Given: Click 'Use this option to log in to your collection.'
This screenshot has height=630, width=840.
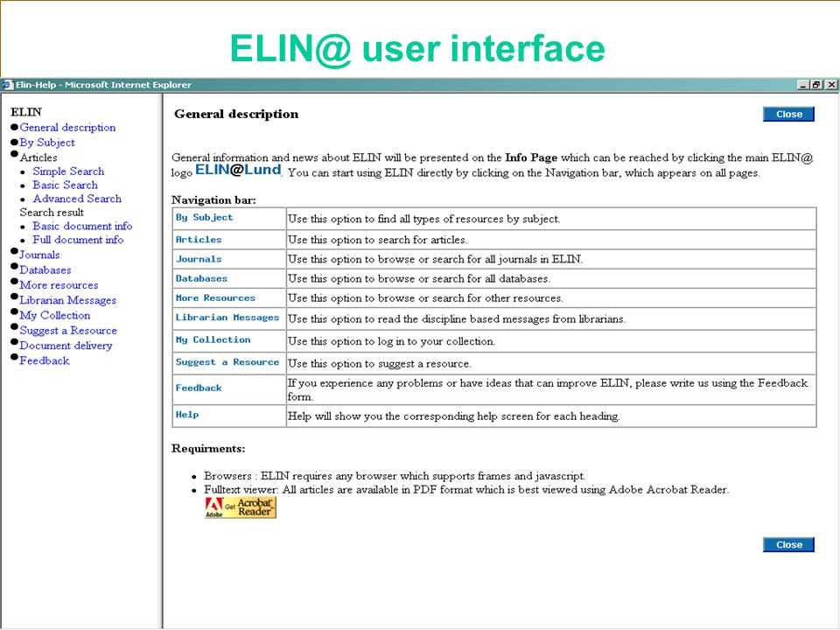Looking at the screenshot, I should pos(391,341).
